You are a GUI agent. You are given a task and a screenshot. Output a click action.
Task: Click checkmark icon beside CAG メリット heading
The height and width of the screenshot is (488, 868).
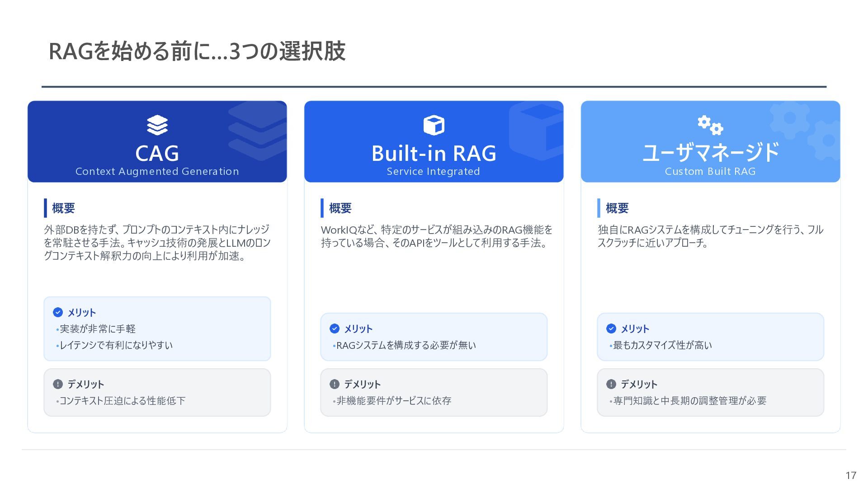pos(58,312)
